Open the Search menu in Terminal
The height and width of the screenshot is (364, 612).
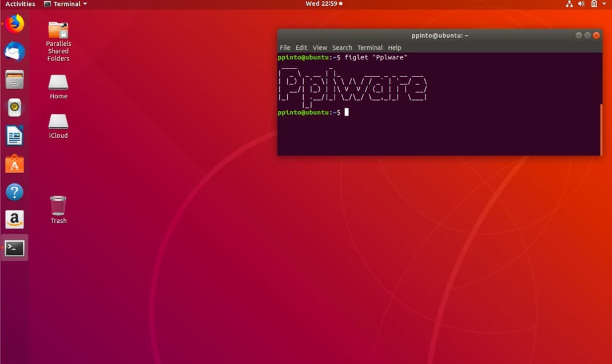tap(342, 47)
